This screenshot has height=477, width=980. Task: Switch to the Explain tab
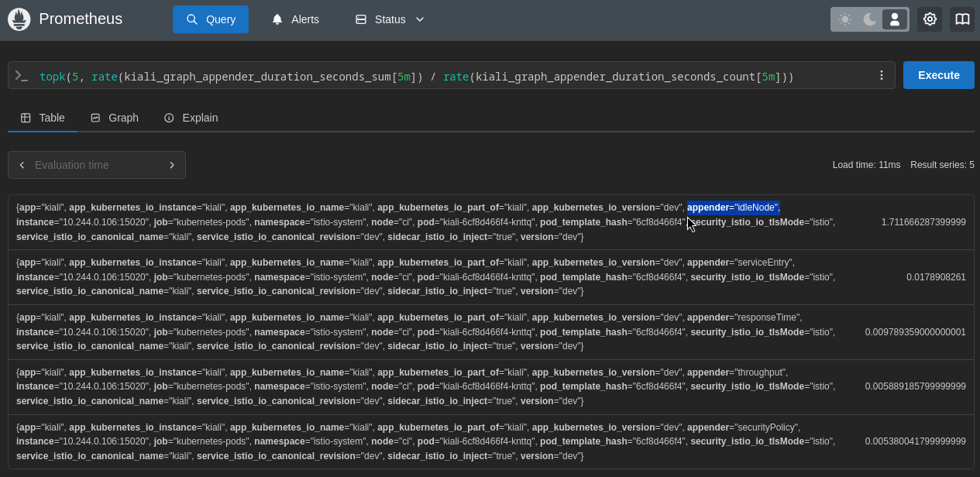pyautogui.click(x=191, y=118)
